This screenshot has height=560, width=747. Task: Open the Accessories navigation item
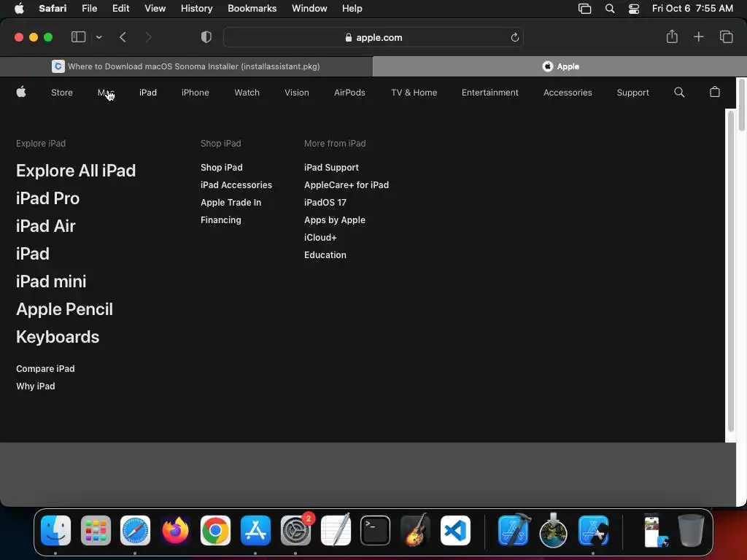[568, 93]
